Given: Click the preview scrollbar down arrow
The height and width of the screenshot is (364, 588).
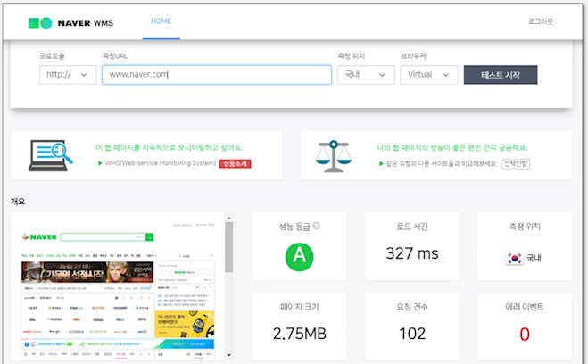Looking at the screenshot, I should (x=228, y=355).
